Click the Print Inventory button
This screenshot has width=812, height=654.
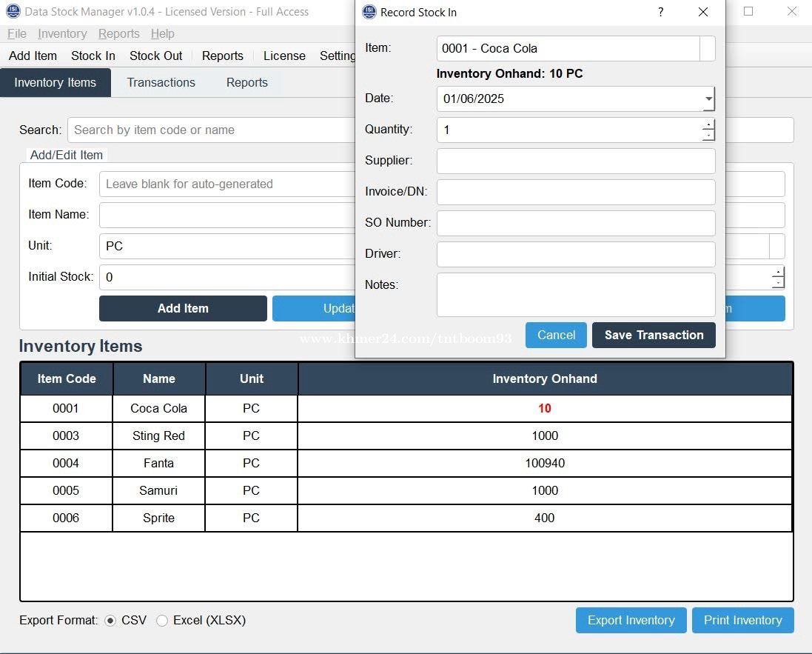[x=743, y=621]
